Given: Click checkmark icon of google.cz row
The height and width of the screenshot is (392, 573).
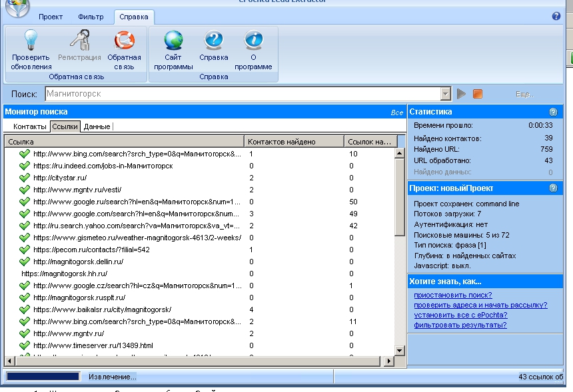Looking at the screenshot, I should pyautogui.click(x=25, y=286).
